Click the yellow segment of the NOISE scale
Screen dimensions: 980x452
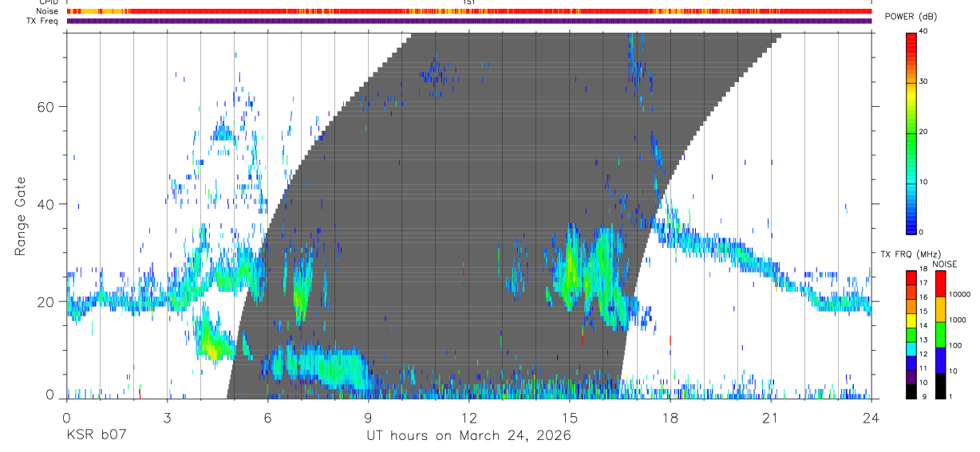coord(940,309)
